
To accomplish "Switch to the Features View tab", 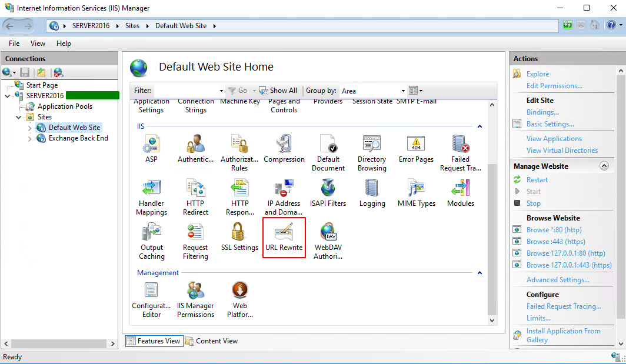I will (x=155, y=341).
